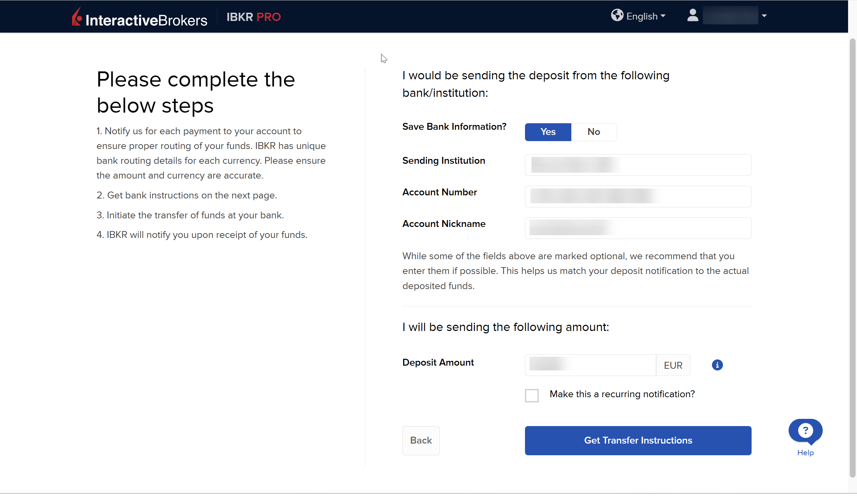Viewport: 857px width, 504px height.
Task: Click the Help link text
Action: point(805,453)
